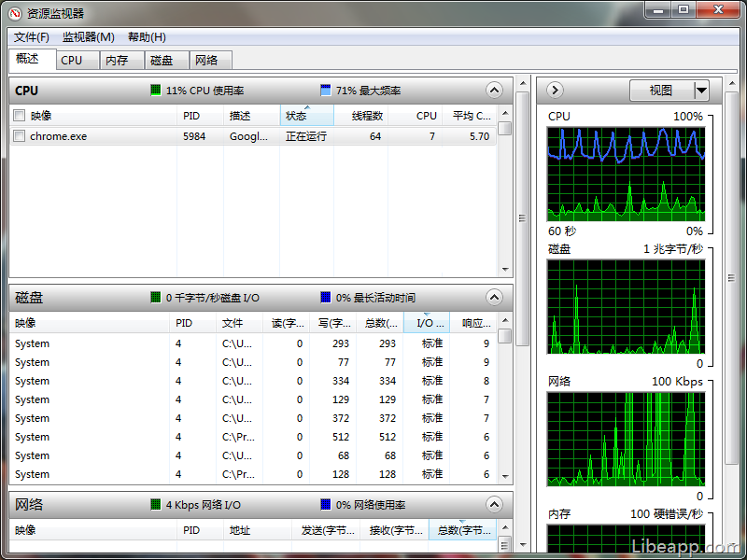Viewport: 747px width, 560px height.
Task: Click the green CPU usage indicator square
Action: pos(155,90)
